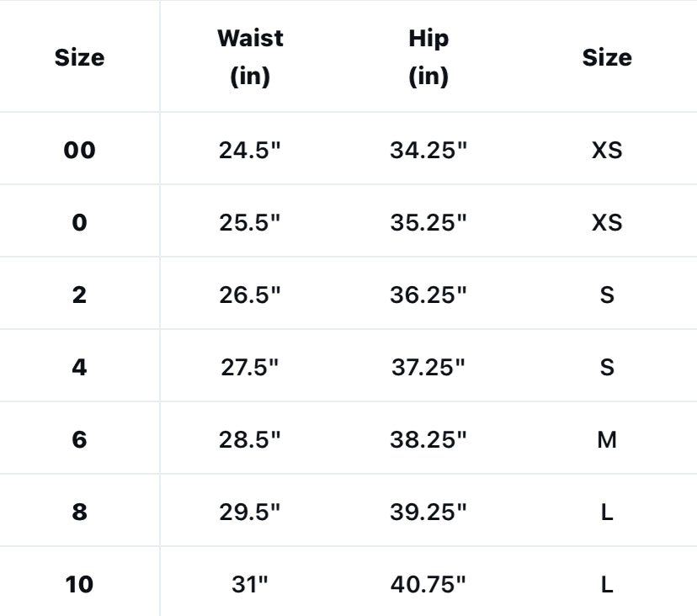Select the size 0 row label
697x616 pixels.
coord(79,223)
